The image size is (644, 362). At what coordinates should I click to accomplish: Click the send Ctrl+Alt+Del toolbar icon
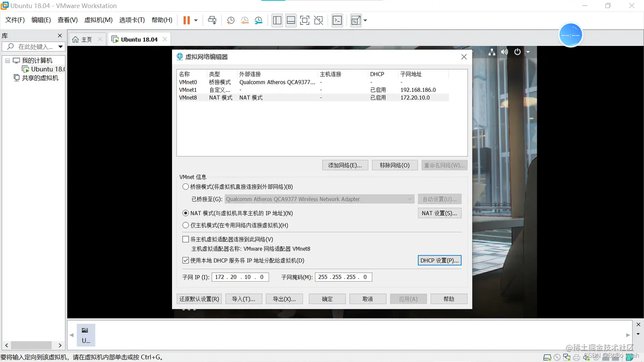coord(212,20)
